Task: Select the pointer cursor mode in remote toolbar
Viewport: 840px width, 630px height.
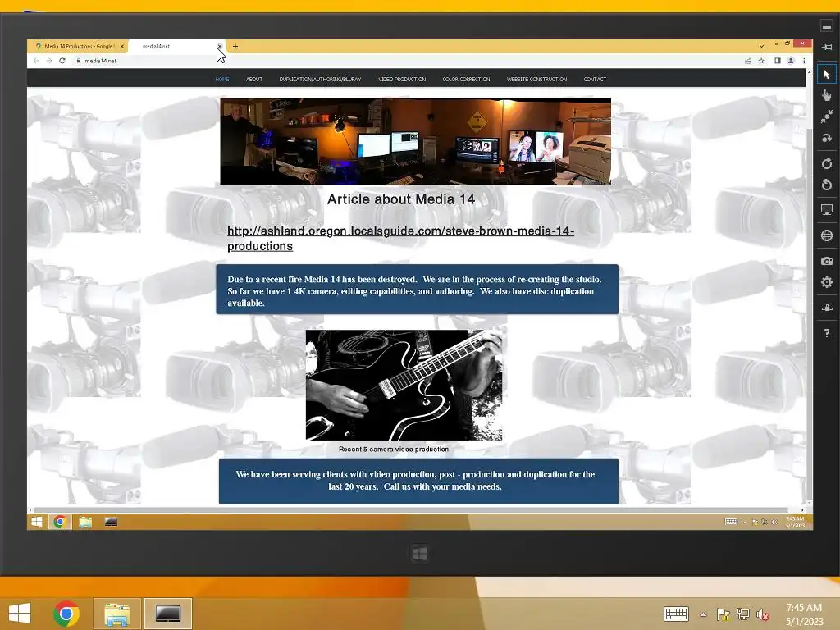Action: point(827,74)
